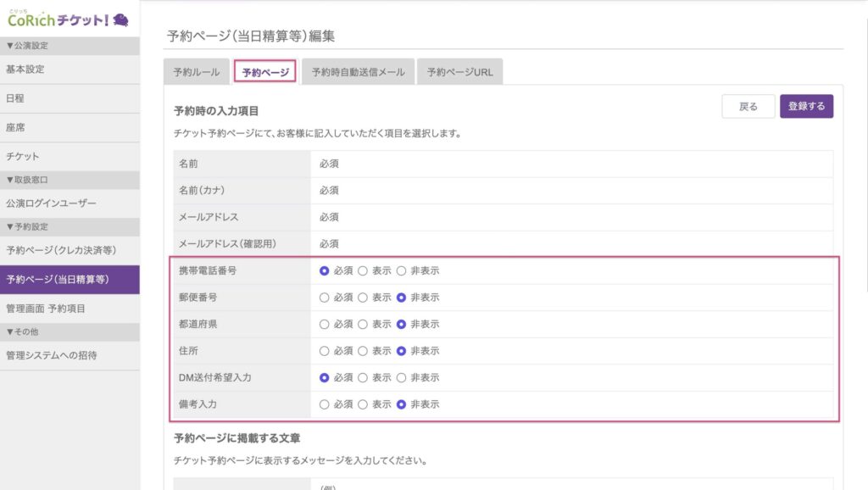Switch to the 予約ページURL tab
The image size is (868, 490).
459,72
